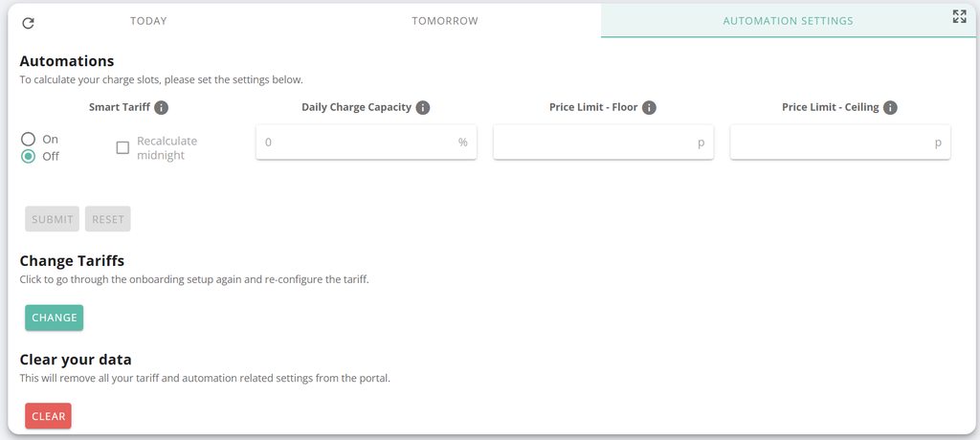Image resolution: width=980 pixels, height=440 pixels.
Task: Switch to the Today tab
Action: point(148,21)
